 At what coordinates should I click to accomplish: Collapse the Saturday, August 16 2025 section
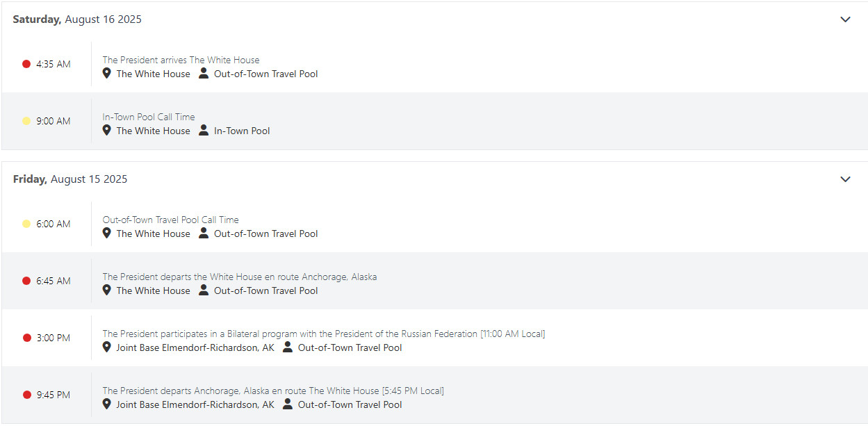coord(845,19)
